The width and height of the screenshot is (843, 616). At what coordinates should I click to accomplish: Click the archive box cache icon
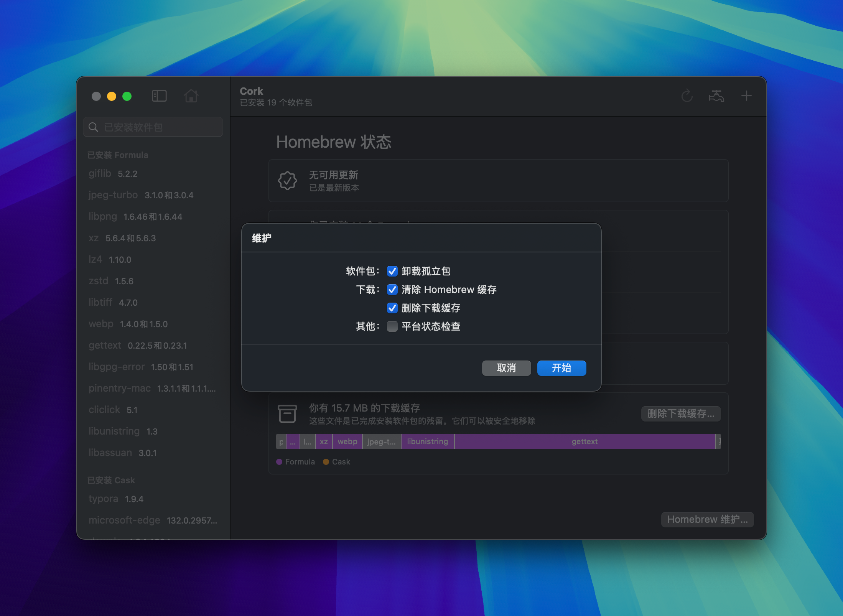(x=287, y=413)
